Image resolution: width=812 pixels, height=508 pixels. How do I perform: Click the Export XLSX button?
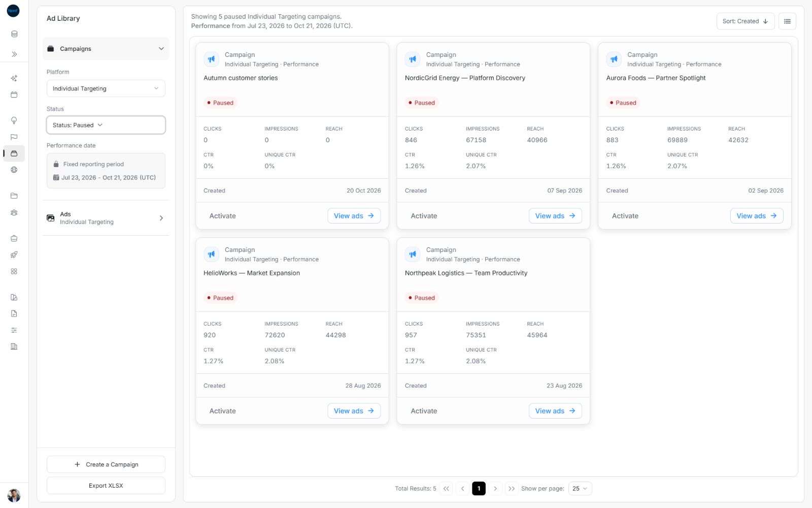(106, 486)
